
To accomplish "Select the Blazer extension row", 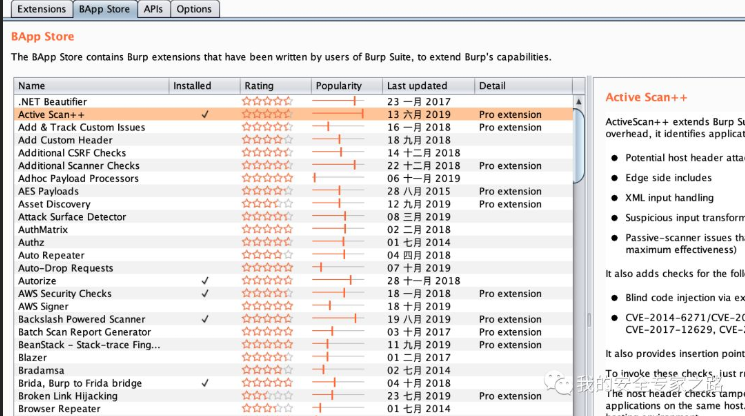I will point(293,358).
